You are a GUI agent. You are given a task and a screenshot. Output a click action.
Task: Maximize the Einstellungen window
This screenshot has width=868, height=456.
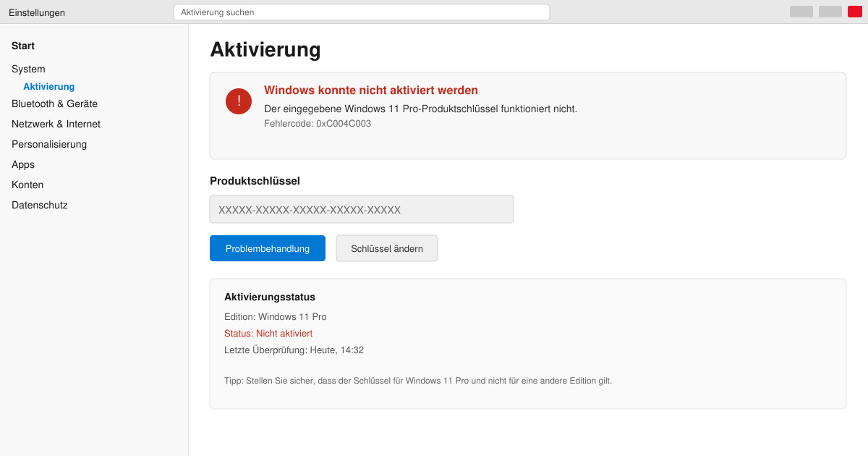click(x=830, y=12)
